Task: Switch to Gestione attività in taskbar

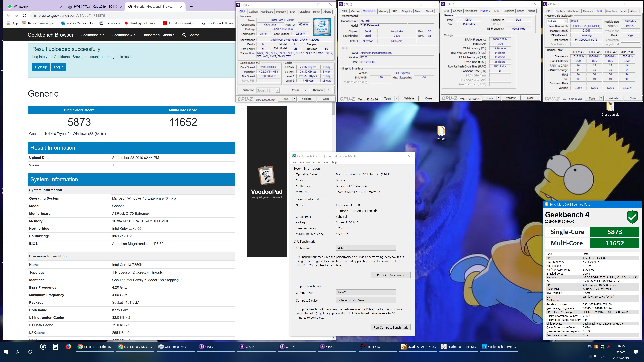Action: pos(175,347)
